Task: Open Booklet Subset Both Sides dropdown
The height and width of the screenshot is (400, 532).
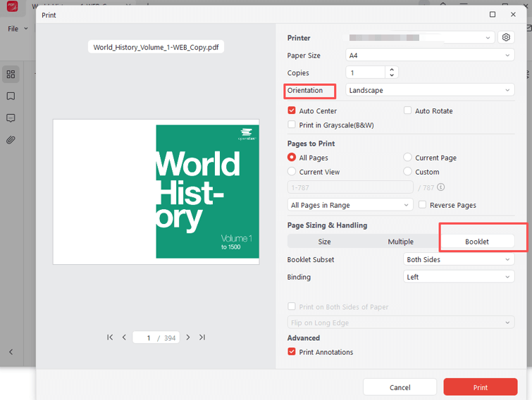Action: point(459,259)
